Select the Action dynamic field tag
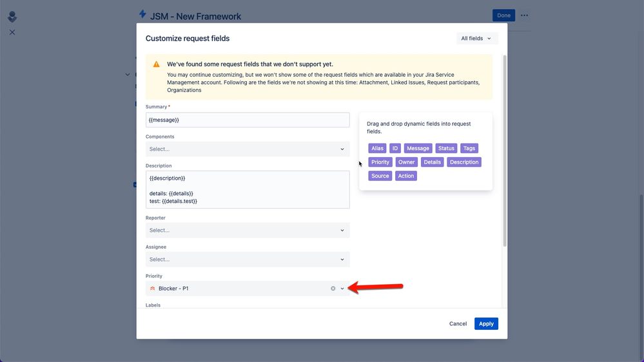The height and width of the screenshot is (362, 644). coord(405,176)
